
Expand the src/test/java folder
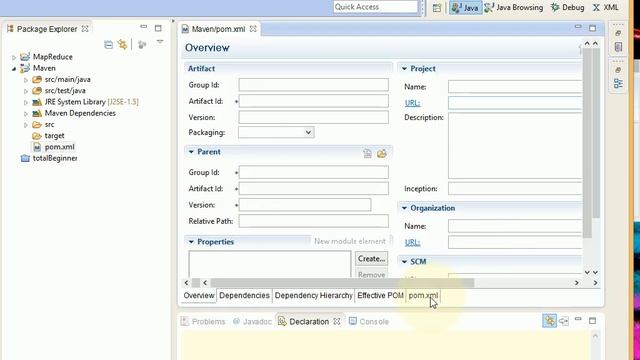click(26, 91)
